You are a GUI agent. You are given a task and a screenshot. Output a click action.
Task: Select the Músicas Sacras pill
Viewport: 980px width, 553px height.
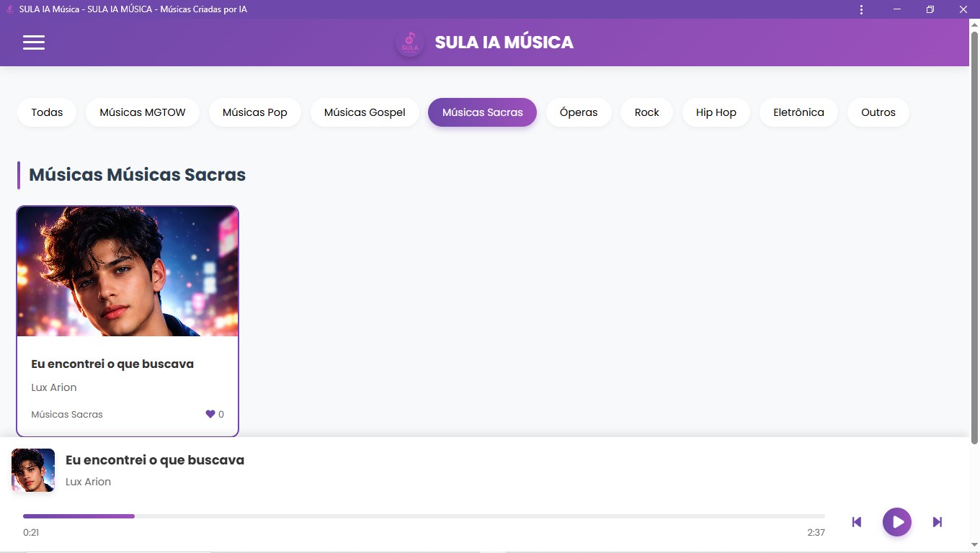pyautogui.click(x=483, y=112)
